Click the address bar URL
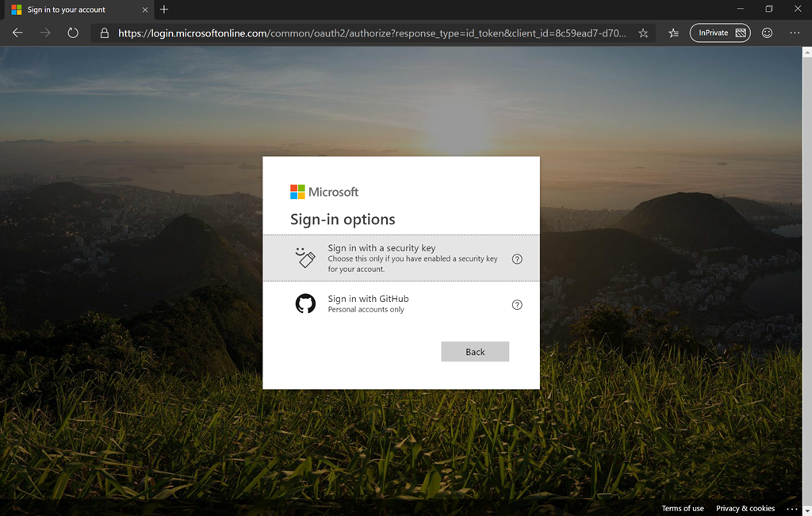This screenshot has height=516, width=812. [x=371, y=33]
